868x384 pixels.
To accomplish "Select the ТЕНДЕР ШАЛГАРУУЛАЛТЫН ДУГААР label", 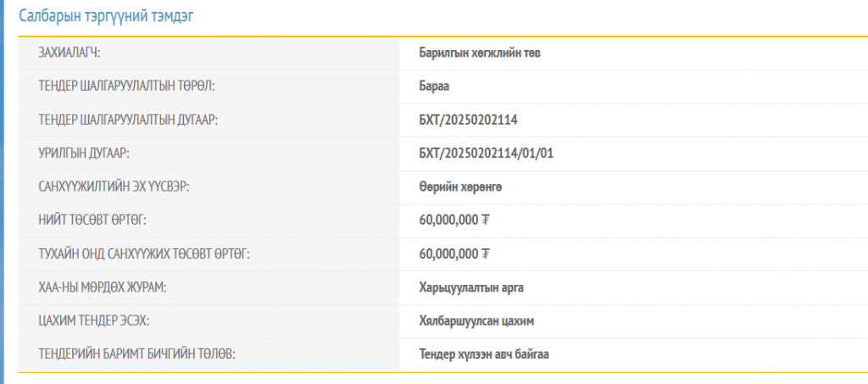I will pos(128,120).
